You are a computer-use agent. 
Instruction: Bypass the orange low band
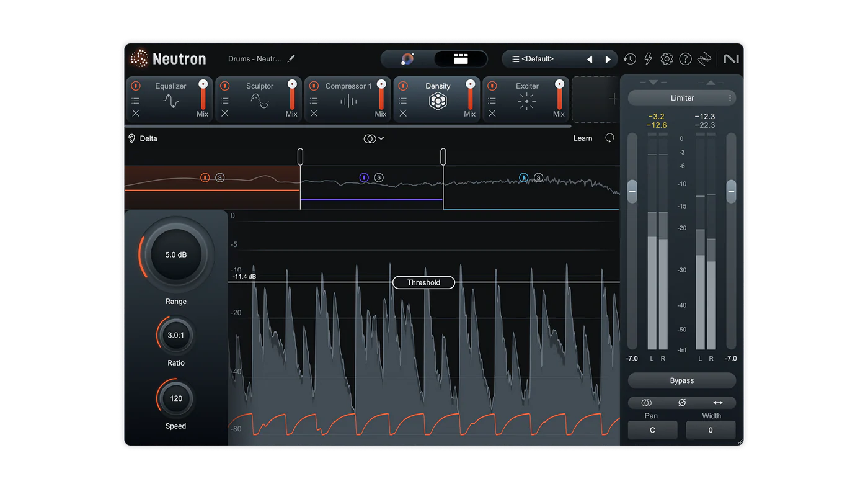tap(205, 177)
